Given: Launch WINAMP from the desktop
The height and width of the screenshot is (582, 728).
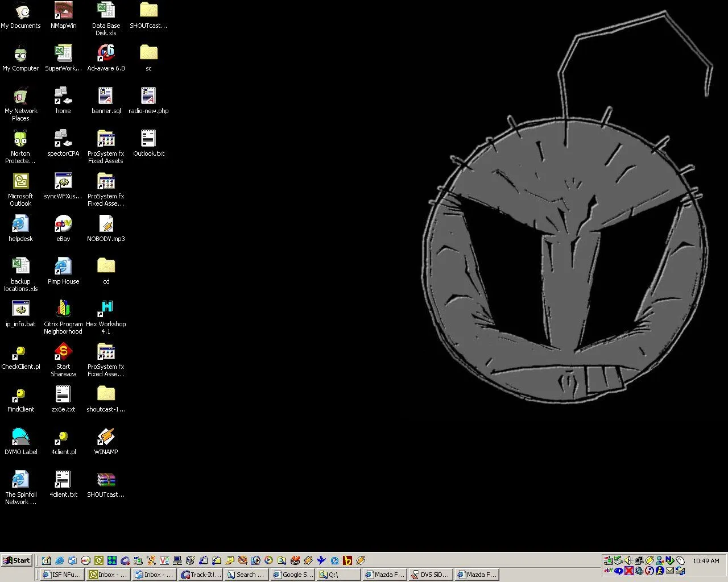Looking at the screenshot, I should (x=106, y=438).
